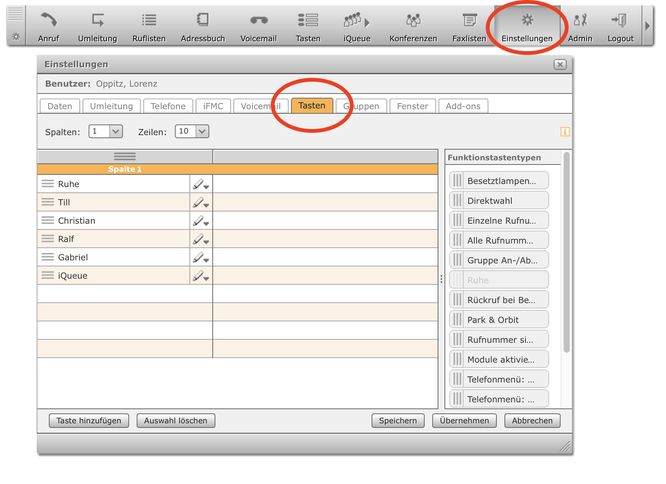Open Konferenzen conferences
This screenshot has height=484, width=666.
(413, 26)
